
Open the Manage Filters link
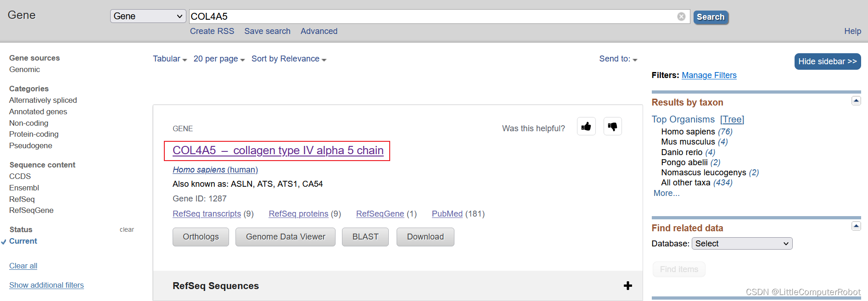(x=709, y=75)
